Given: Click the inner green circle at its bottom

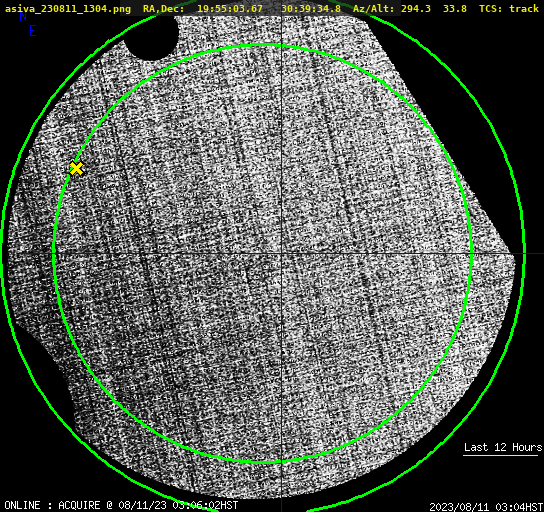Looking at the screenshot, I should [x=263, y=462].
